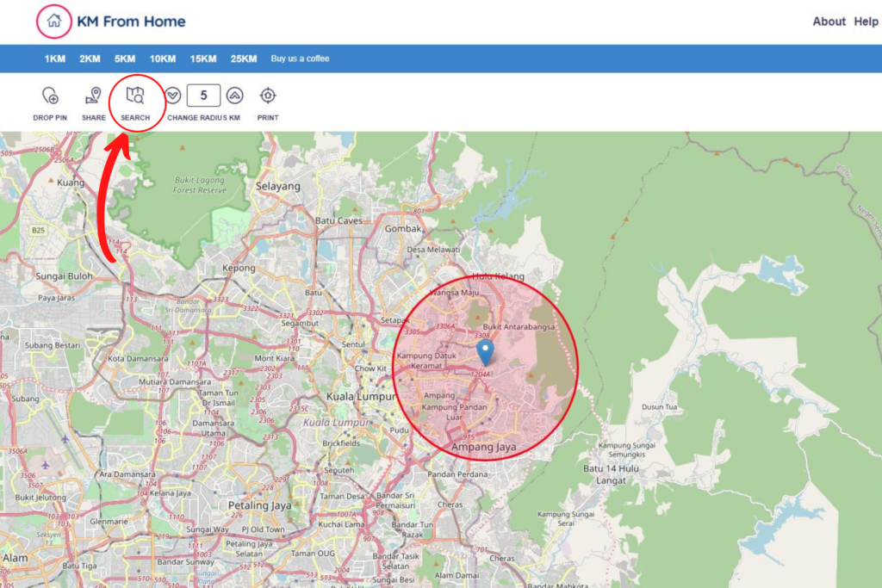This screenshot has width=882, height=588.
Task: Select the Drop Pin tool
Action: click(x=49, y=96)
